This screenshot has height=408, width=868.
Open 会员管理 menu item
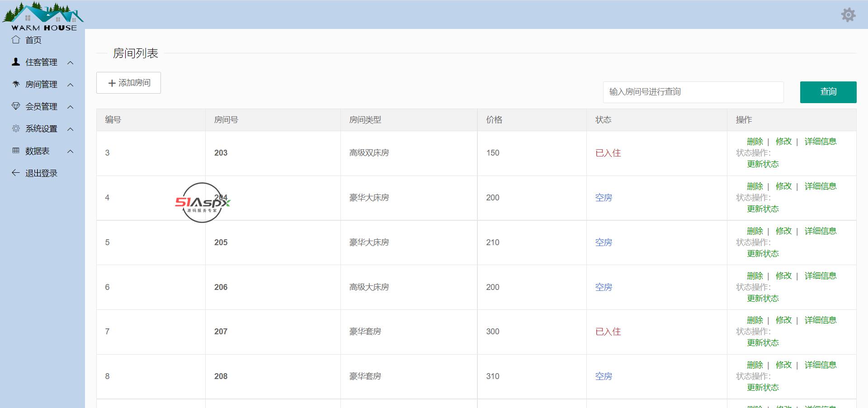(41, 107)
